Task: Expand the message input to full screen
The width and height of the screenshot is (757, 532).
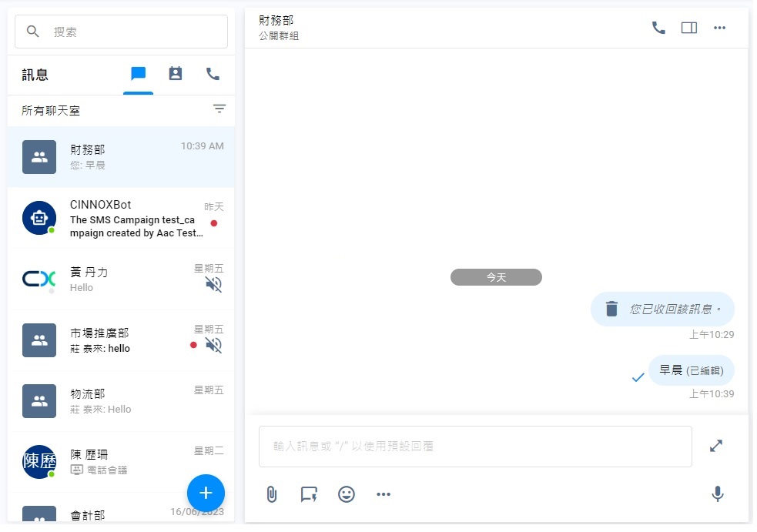Action: (x=715, y=445)
